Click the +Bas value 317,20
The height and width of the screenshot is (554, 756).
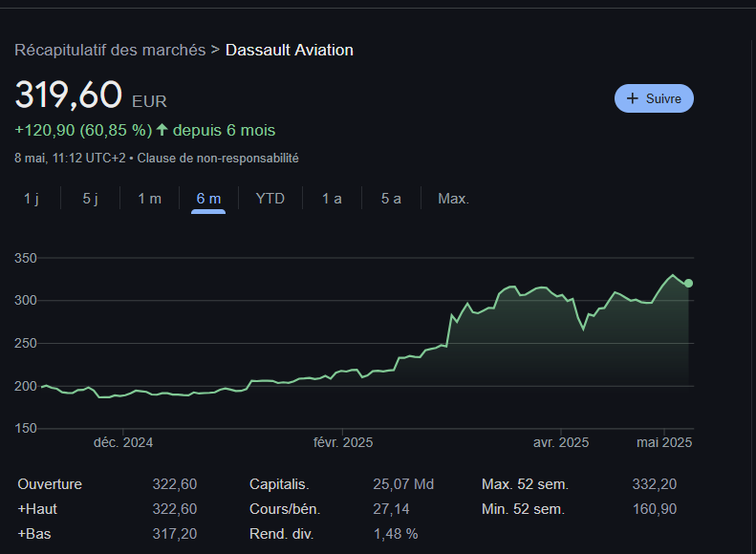pyautogui.click(x=175, y=534)
